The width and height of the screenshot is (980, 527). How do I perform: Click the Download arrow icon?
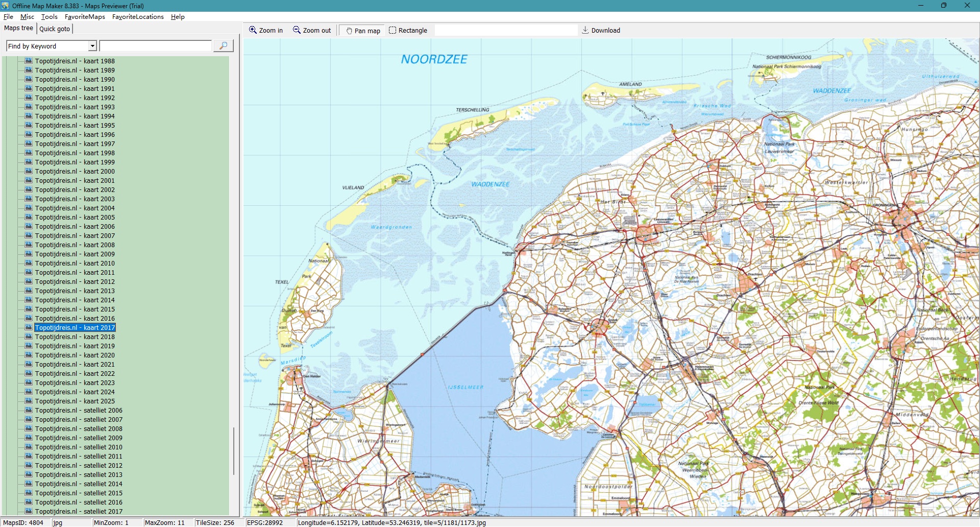(x=585, y=30)
